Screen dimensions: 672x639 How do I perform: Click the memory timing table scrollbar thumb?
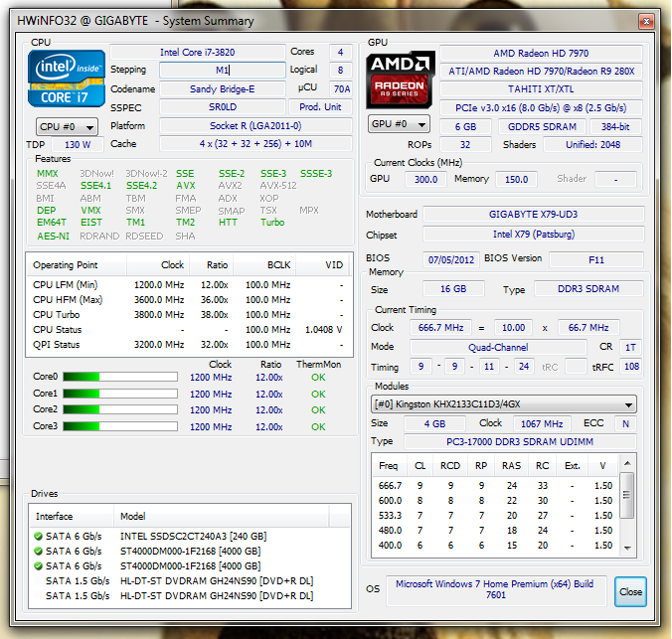click(x=627, y=495)
